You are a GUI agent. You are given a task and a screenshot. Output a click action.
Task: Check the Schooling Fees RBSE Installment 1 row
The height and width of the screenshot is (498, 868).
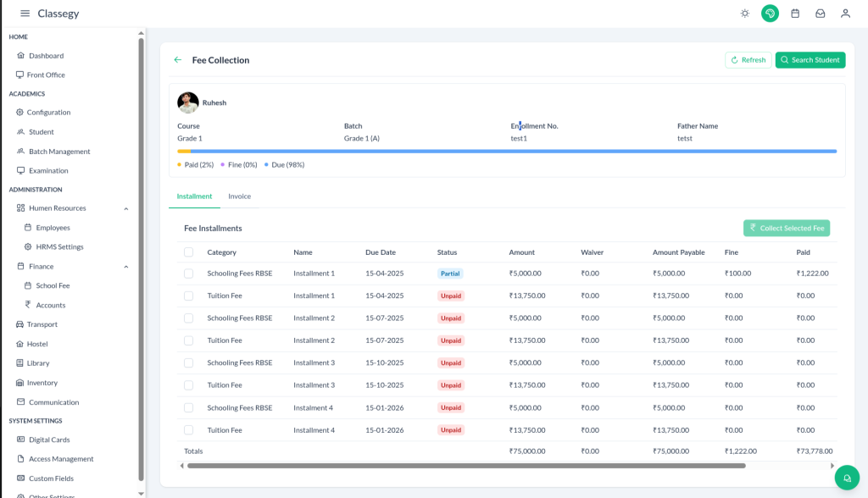pyautogui.click(x=188, y=274)
